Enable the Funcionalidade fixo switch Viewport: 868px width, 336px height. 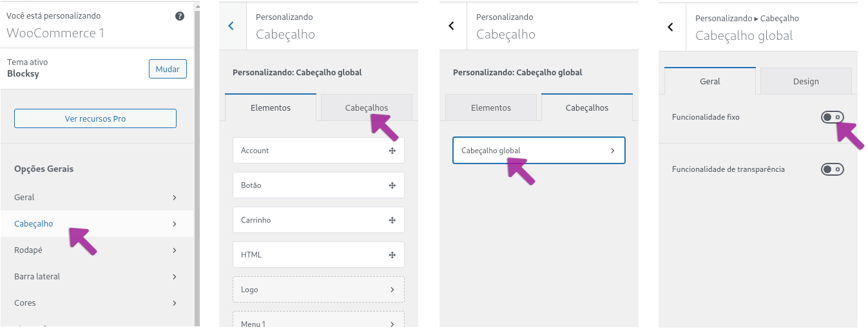pyautogui.click(x=832, y=117)
